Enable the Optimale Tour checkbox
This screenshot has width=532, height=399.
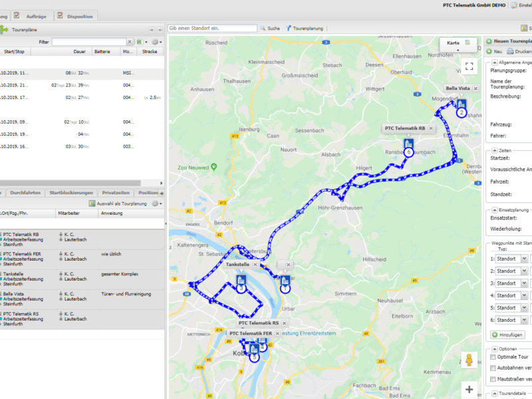point(493,356)
